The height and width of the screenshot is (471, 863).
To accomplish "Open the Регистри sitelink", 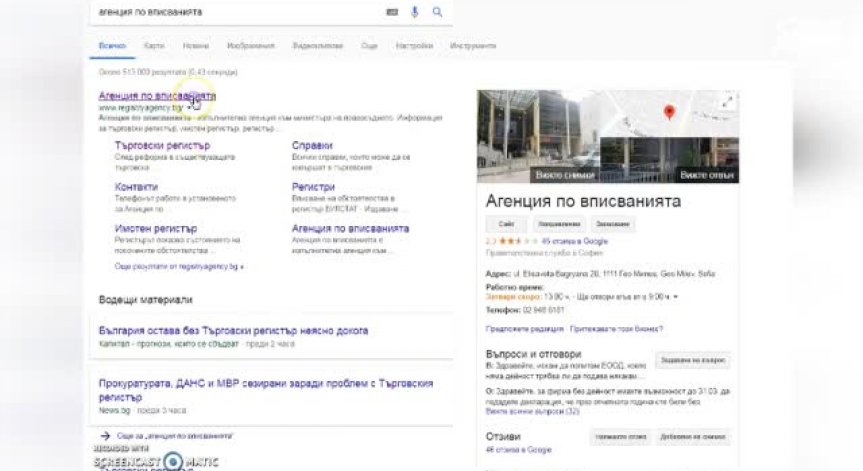I will point(313,187).
